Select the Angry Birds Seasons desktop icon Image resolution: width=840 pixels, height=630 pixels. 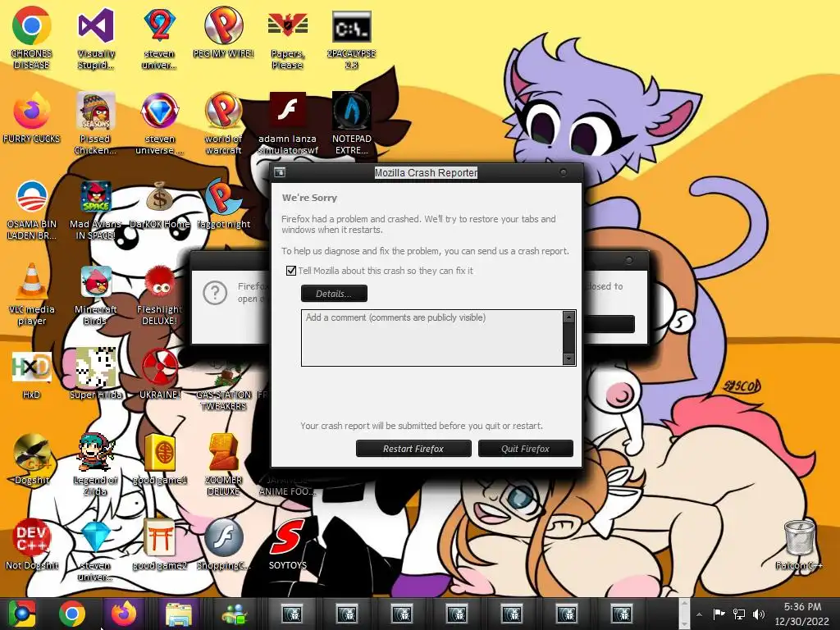pos(95,123)
